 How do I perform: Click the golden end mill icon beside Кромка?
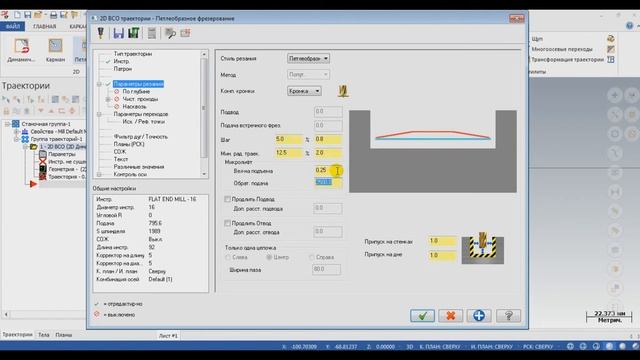coord(343,91)
